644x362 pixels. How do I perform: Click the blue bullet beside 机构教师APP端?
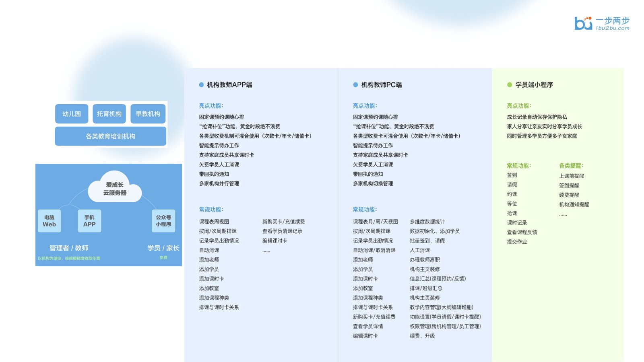click(x=201, y=85)
